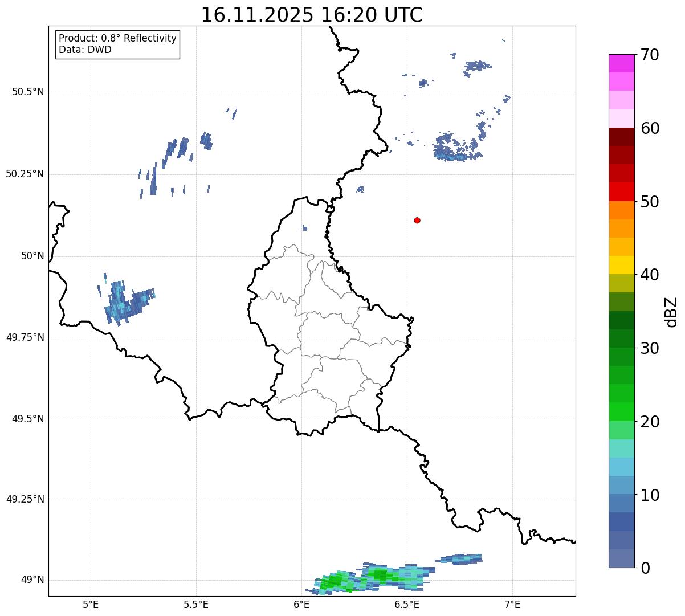Viewport: 685px width, 616px height.
Task: Click the 6.5°E longitude label
Action: point(407,604)
